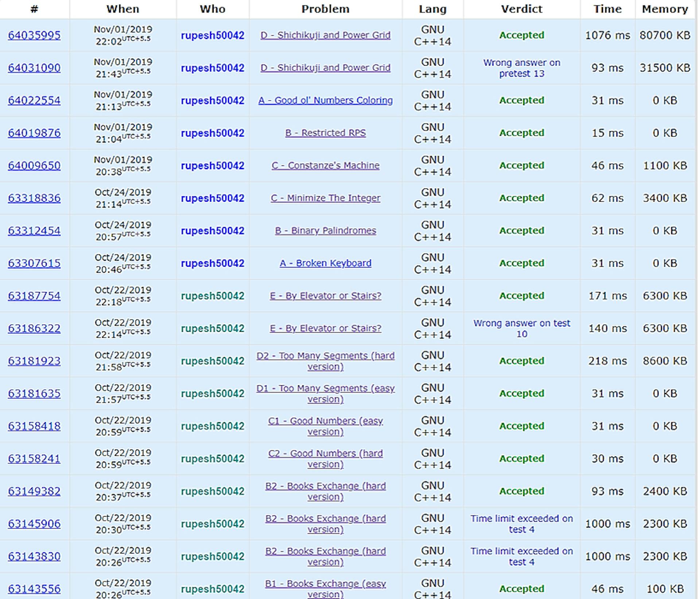Open problem B - Binary Palindromes
The height and width of the screenshot is (599, 700).
[x=326, y=230]
